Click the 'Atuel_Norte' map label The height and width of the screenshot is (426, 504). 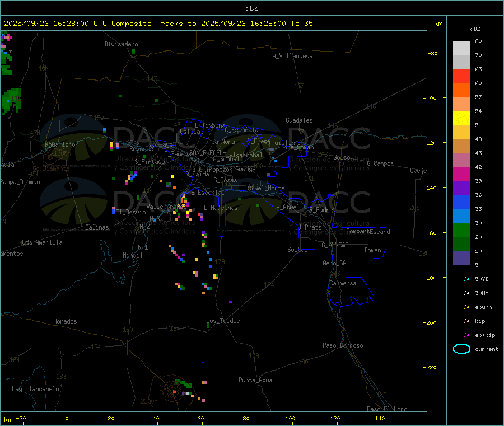(266, 188)
